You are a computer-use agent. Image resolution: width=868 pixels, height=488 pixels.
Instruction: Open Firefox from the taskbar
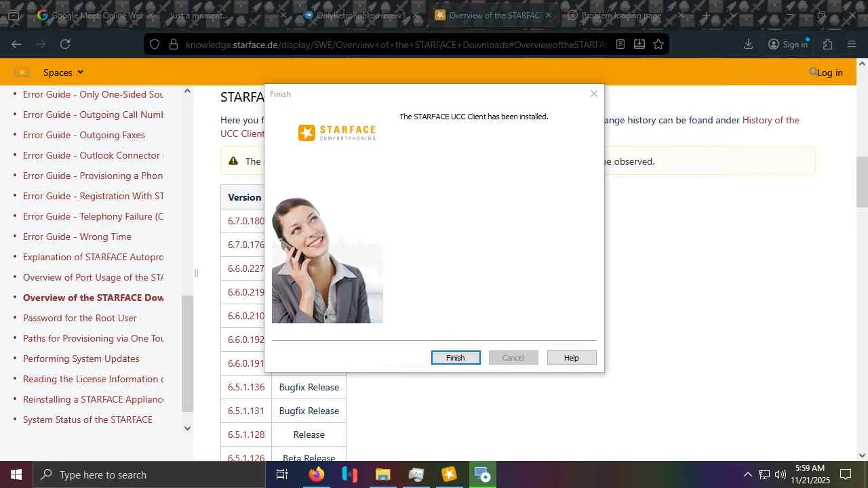click(316, 474)
